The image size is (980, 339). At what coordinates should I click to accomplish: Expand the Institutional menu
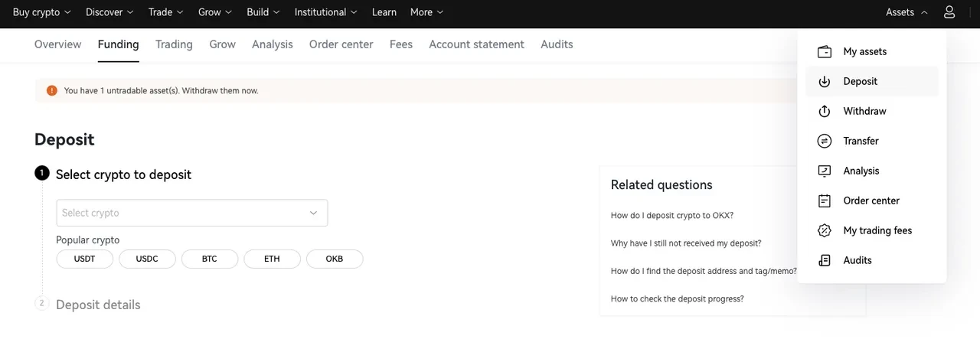point(326,12)
